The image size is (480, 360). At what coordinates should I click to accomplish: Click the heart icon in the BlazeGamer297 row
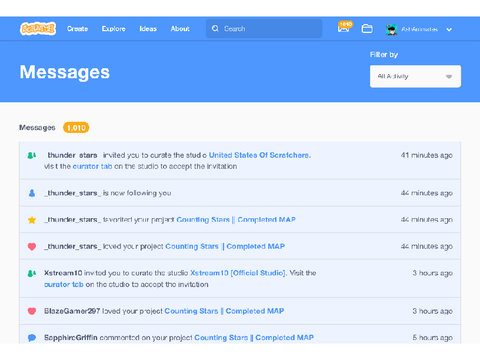point(32,311)
